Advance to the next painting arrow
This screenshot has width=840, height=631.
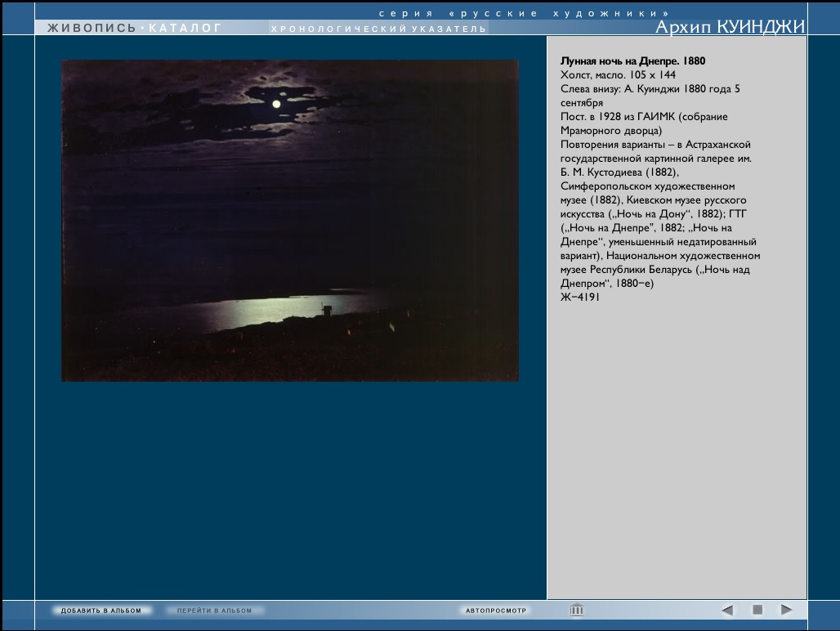tap(786, 610)
